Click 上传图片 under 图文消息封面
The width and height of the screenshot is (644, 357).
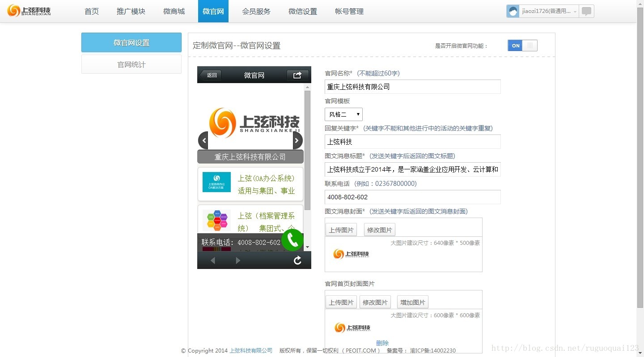point(341,230)
